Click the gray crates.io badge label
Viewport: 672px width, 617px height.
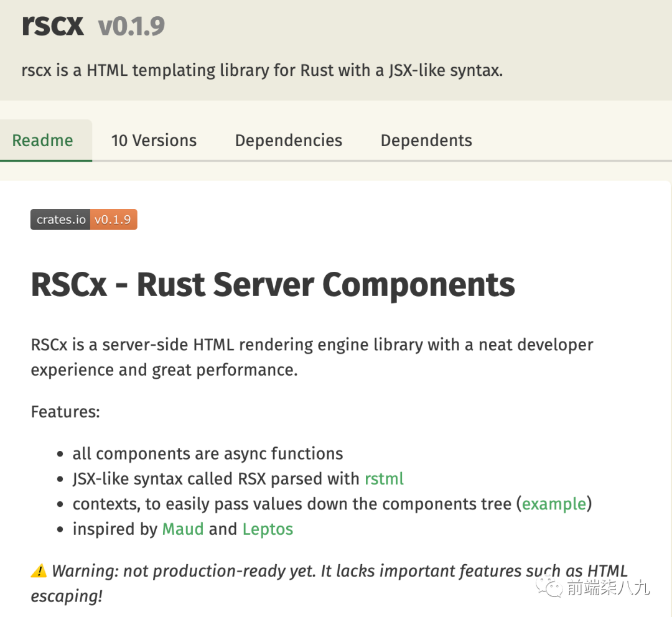point(60,220)
